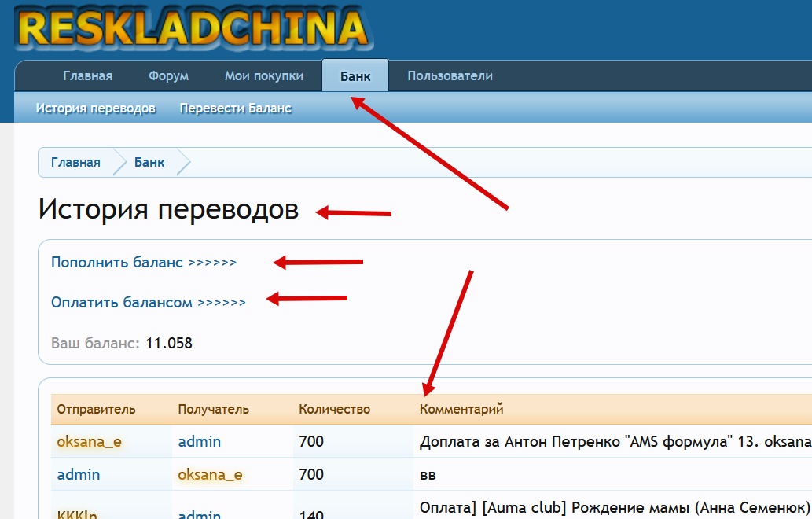This screenshot has width=812, height=519.
Task: Sort by the Получатель column header
Action: tap(213, 409)
